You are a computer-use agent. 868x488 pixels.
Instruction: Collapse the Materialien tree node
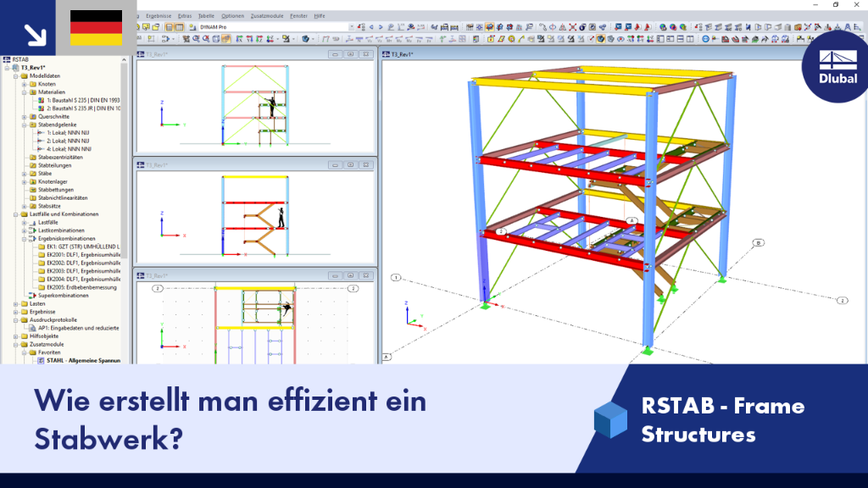pos(25,92)
